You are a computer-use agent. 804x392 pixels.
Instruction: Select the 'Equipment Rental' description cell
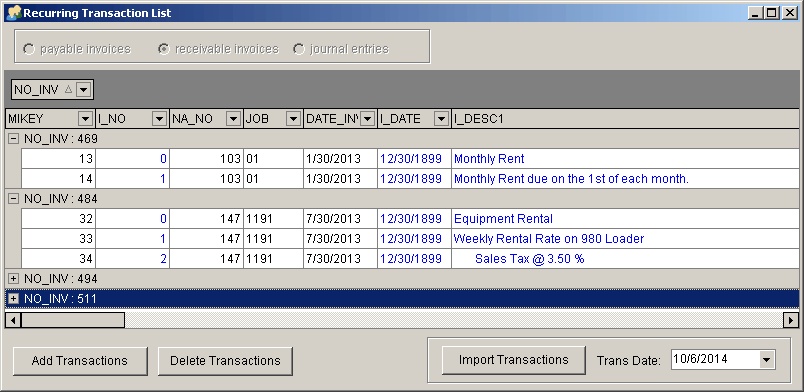[625, 219]
